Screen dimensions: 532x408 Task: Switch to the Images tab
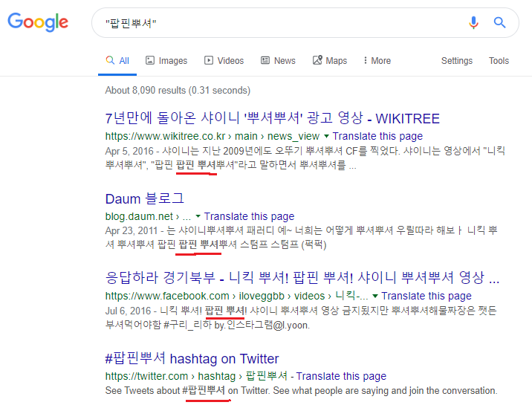[166, 61]
